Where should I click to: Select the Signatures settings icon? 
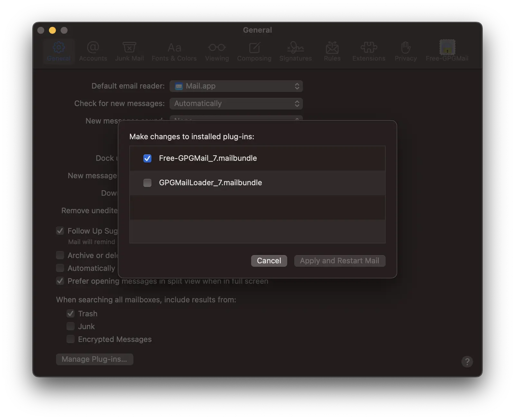(x=295, y=51)
